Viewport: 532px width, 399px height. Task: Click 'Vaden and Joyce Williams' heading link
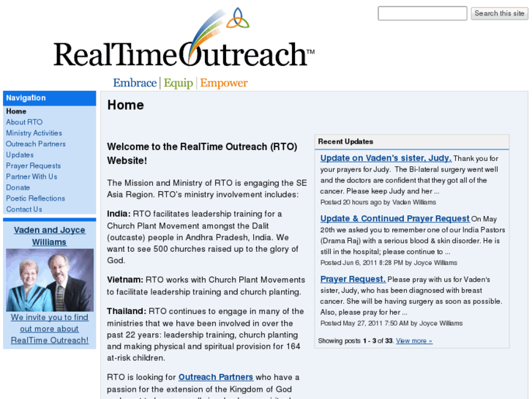[x=50, y=236]
